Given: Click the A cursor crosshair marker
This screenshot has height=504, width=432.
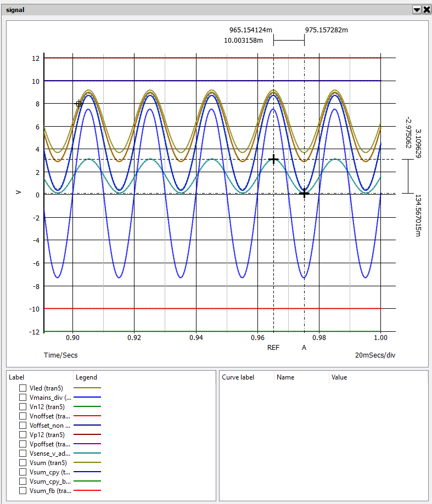Looking at the screenshot, I should pyautogui.click(x=304, y=194).
